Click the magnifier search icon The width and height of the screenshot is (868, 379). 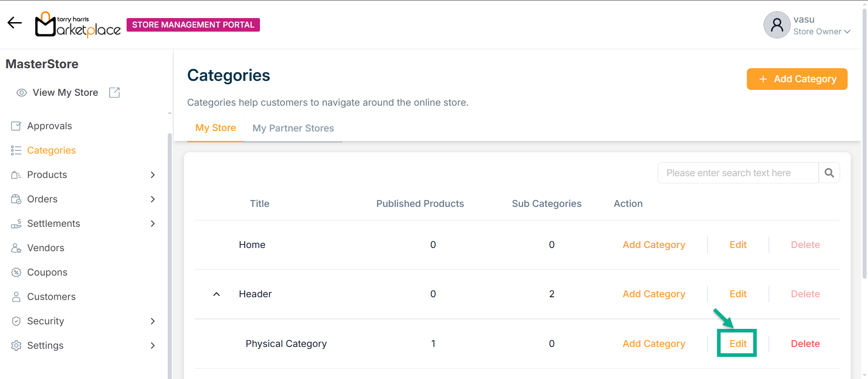coord(829,173)
